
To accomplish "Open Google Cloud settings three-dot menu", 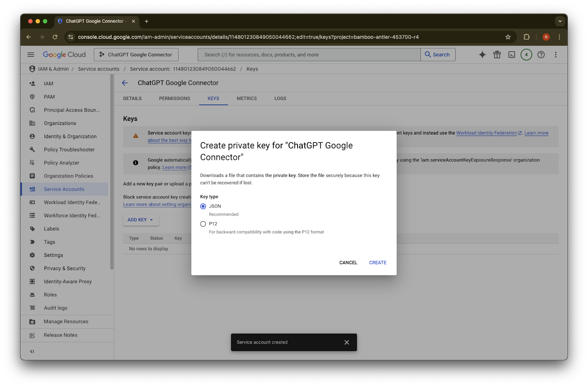I will pyautogui.click(x=556, y=55).
